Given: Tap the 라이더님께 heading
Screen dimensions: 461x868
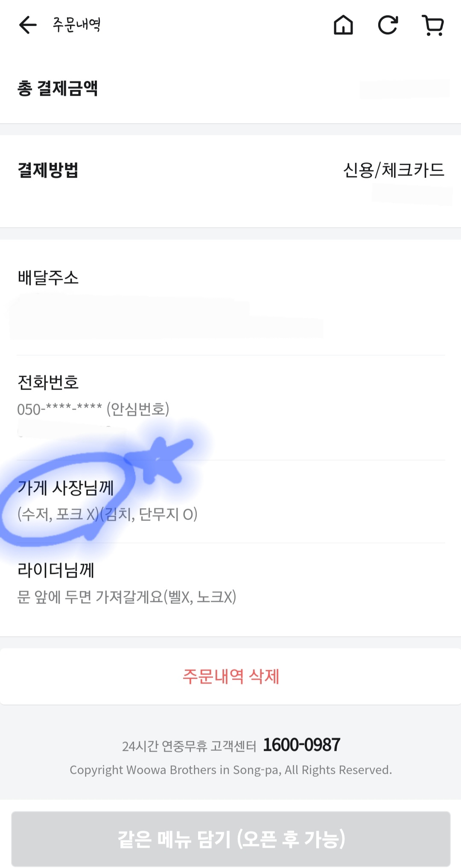Looking at the screenshot, I should (56, 570).
